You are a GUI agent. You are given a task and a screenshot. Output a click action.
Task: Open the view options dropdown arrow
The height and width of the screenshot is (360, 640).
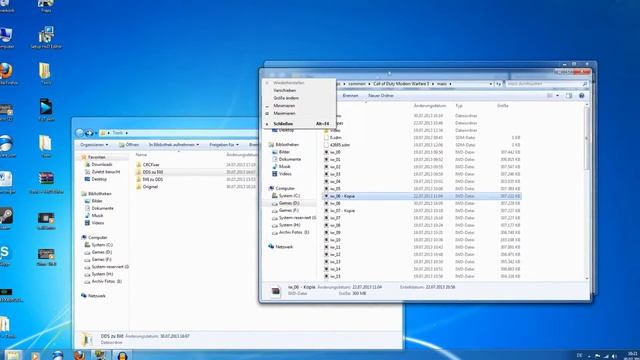[x=558, y=96]
